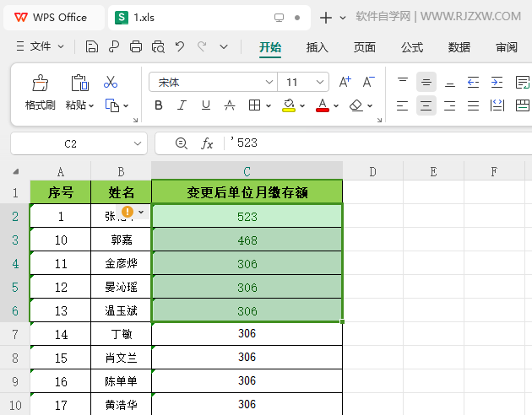Open Print Preview icon
Viewport: 532px width, 415px height.
click(x=158, y=46)
